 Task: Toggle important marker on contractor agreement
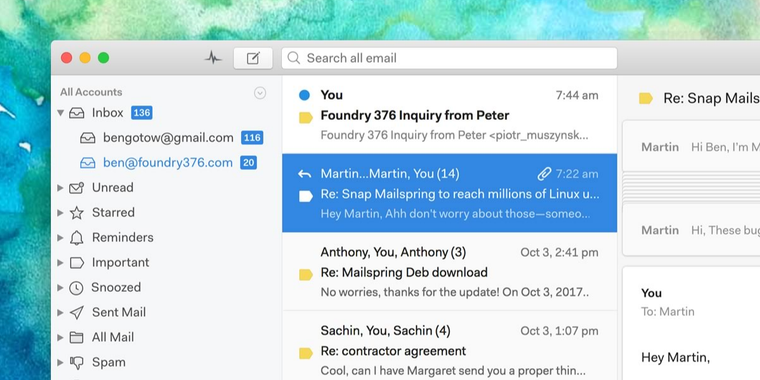(x=305, y=353)
